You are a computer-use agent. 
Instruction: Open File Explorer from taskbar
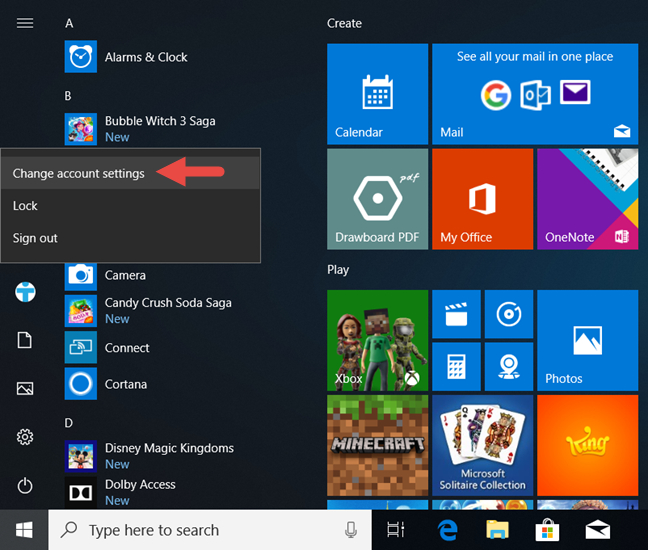(497, 530)
